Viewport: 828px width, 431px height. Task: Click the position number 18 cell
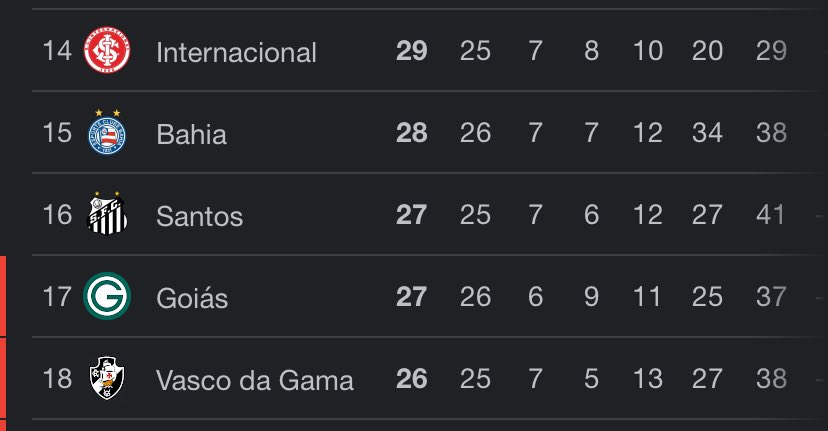[56, 379]
